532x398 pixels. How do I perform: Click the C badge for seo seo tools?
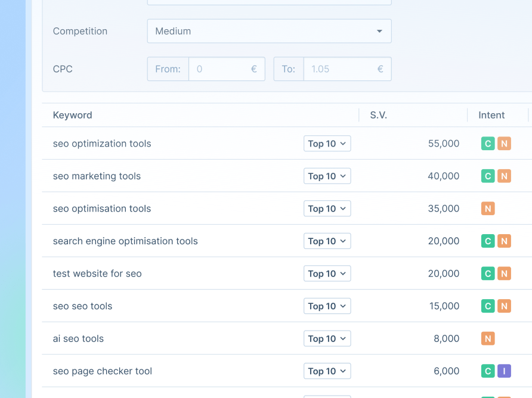click(487, 306)
